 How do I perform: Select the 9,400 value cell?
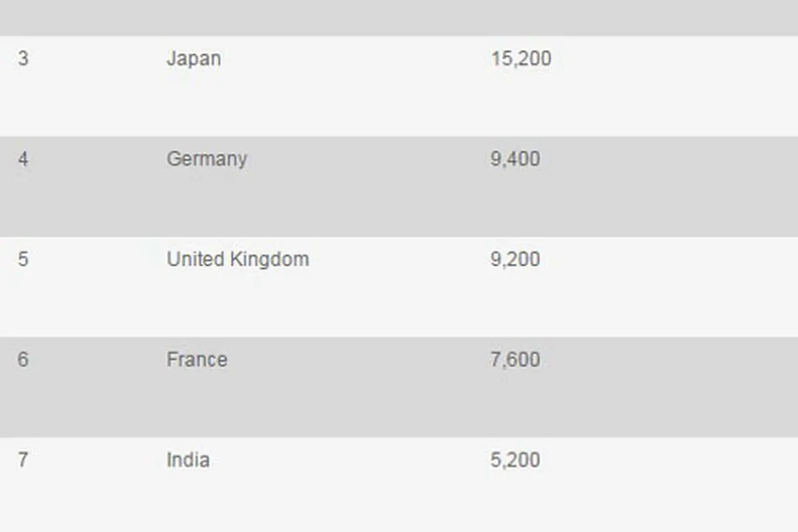515,159
